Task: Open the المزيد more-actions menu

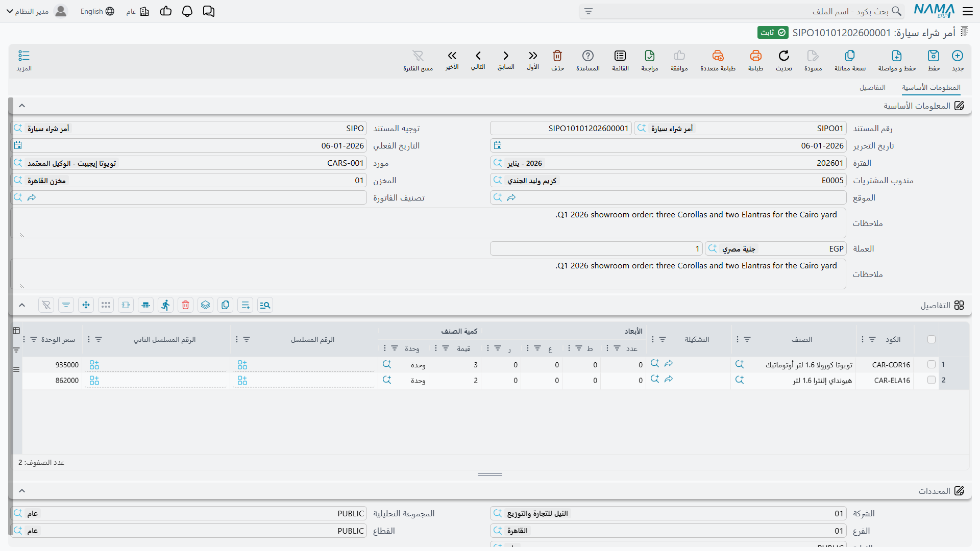Action: pyautogui.click(x=24, y=60)
